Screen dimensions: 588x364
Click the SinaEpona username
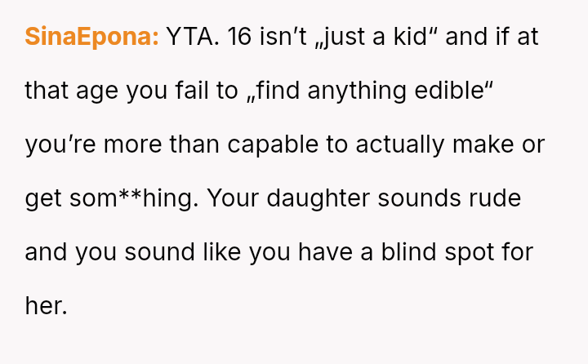tap(91, 38)
